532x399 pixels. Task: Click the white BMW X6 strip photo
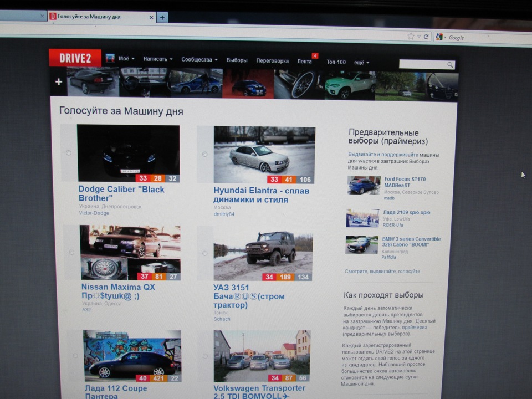350,85
